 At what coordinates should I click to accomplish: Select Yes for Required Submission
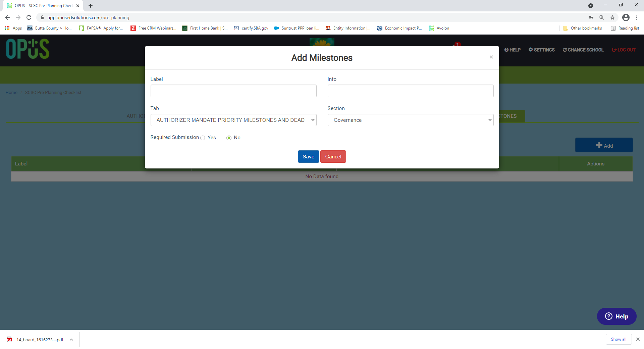tap(203, 138)
